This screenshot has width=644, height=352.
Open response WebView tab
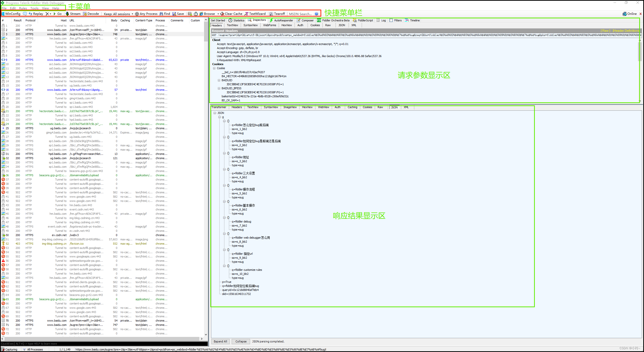pyautogui.click(x=323, y=107)
